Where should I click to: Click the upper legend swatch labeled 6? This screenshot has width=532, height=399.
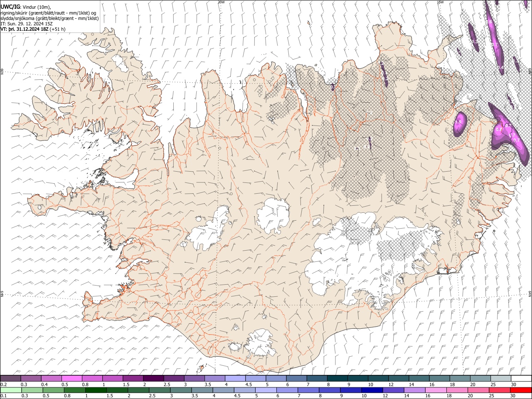[296, 379]
